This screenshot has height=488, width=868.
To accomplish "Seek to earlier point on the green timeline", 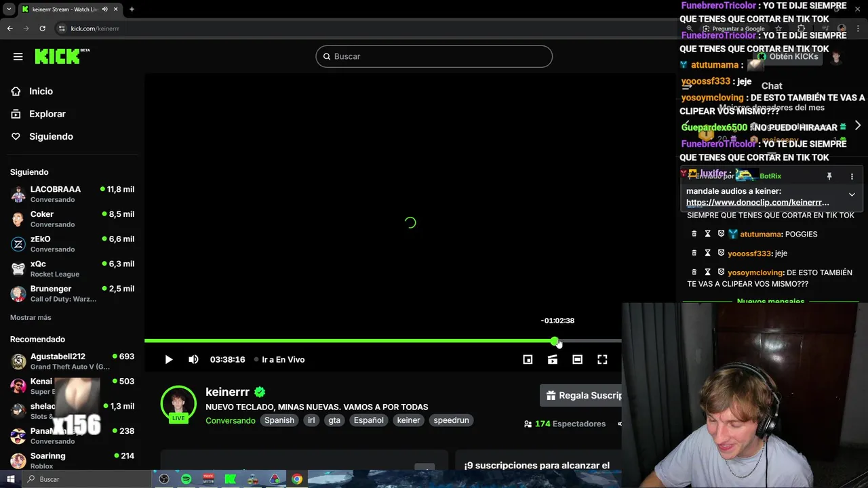I will (349, 341).
